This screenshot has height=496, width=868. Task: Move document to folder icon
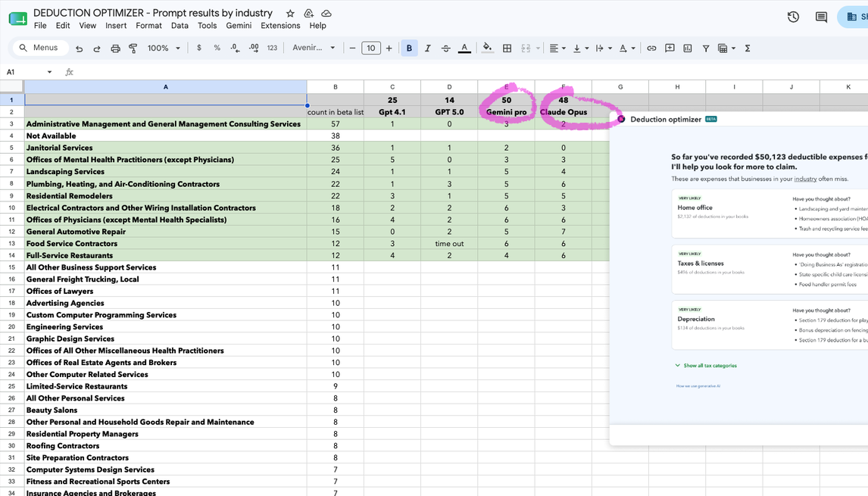[x=308, y=14]
